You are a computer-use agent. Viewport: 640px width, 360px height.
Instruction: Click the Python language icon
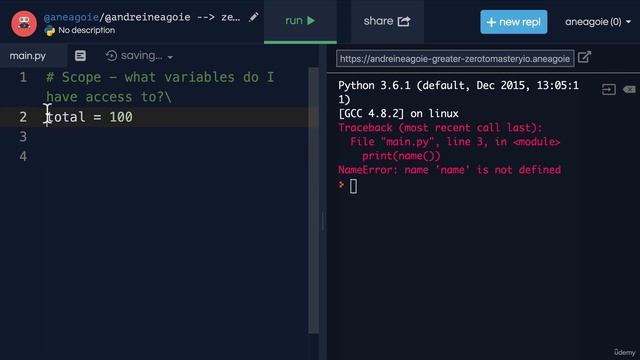click(x=49, y=31)
